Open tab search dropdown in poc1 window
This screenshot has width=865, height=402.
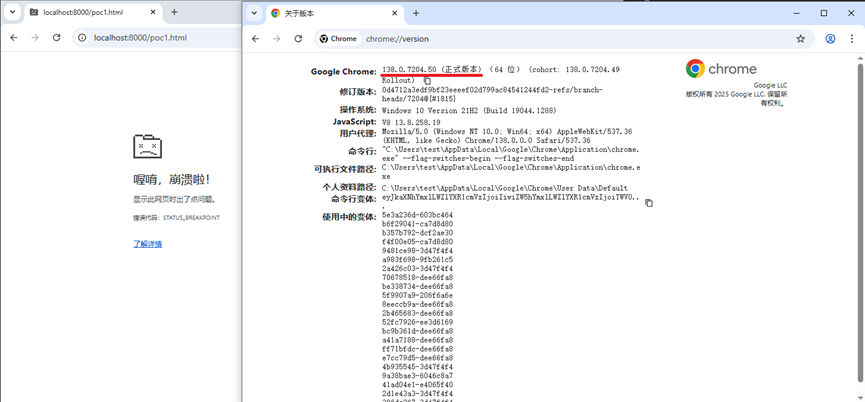[12, 12]
